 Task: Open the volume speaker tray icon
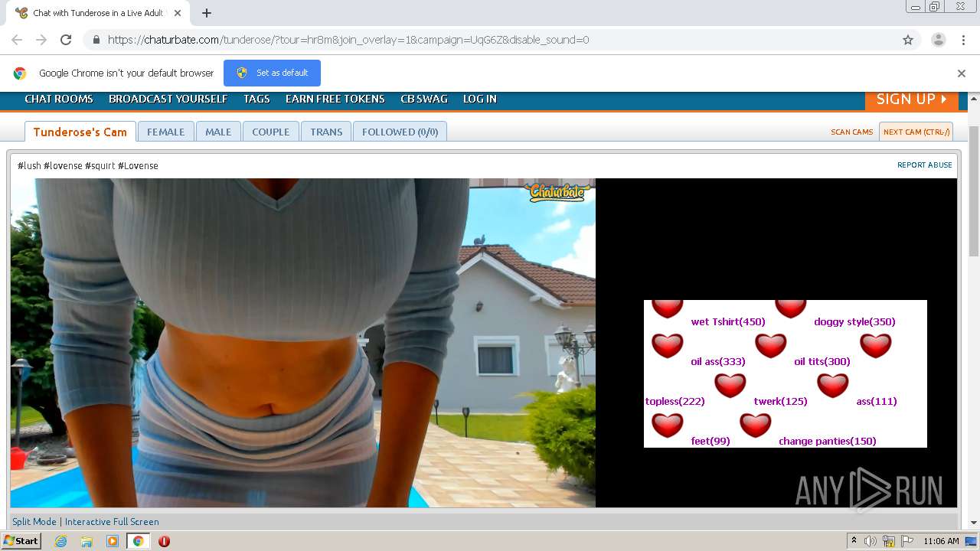(x=871, y=541)
